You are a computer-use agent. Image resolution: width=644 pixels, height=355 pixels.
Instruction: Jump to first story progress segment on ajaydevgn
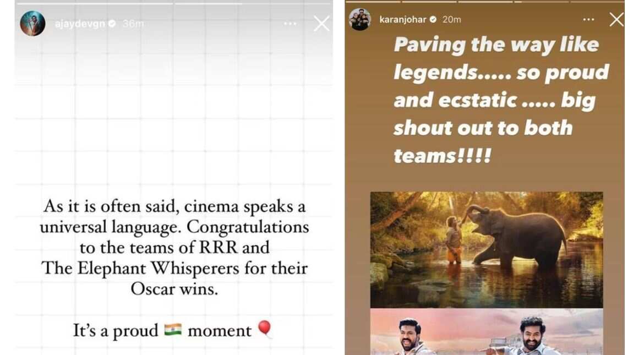click(x=95, y=3)
